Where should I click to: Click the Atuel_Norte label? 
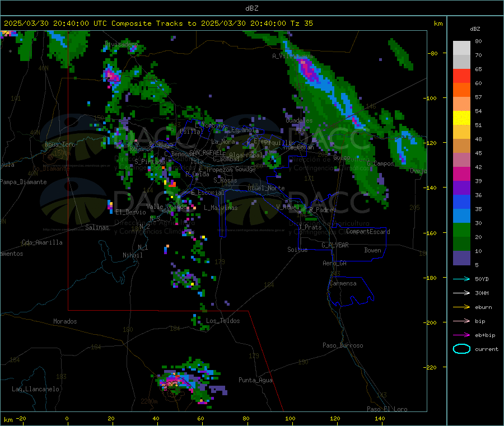(x=266, y=188)
